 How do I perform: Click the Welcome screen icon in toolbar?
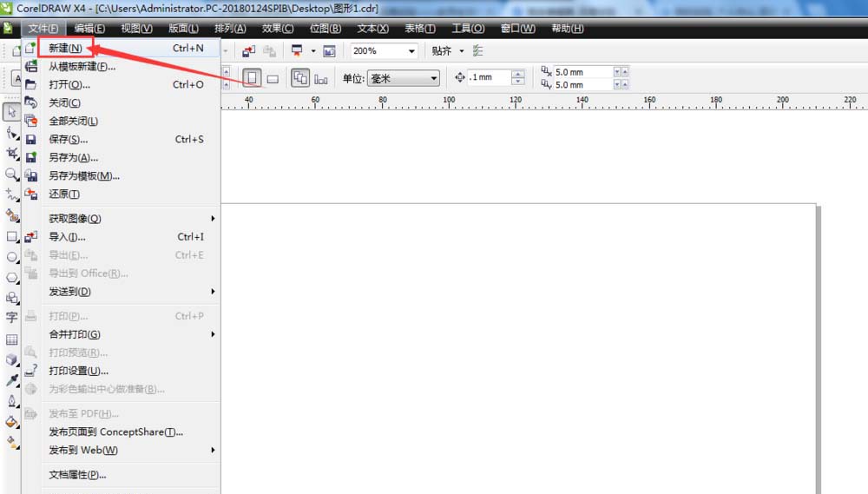329,51
